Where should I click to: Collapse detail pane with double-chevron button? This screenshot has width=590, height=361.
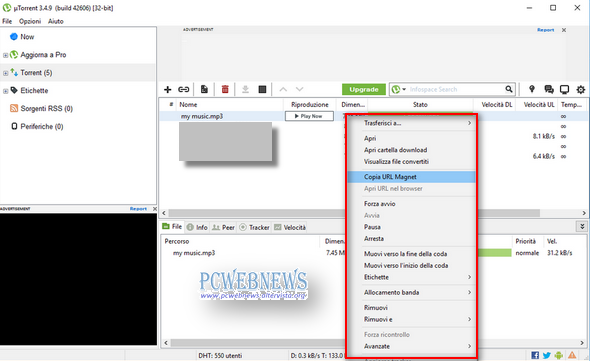tap(582, 226)
